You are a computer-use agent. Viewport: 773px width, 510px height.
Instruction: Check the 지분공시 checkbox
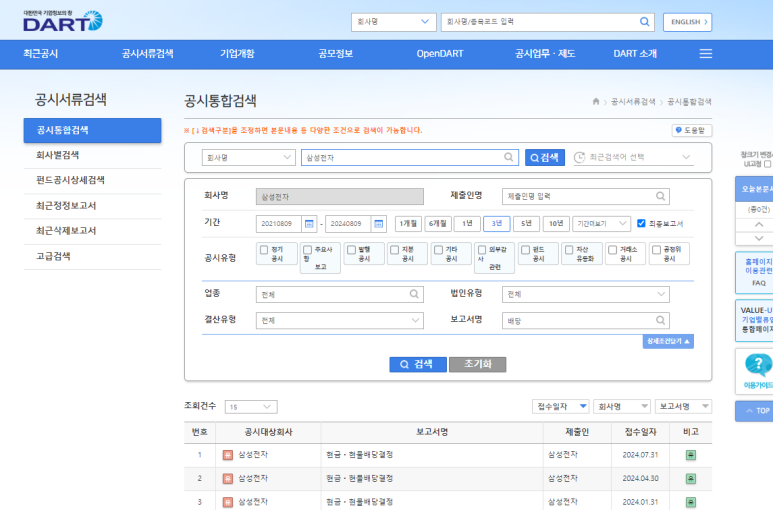(x=394, y=250)
